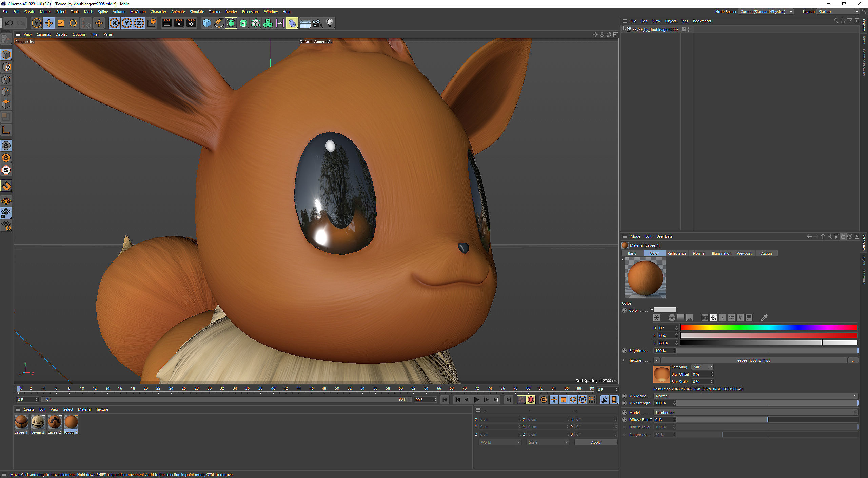This screenshot has width=868, height=478.
Task: Switch to Texture mode icon
Action: (6, 67)
